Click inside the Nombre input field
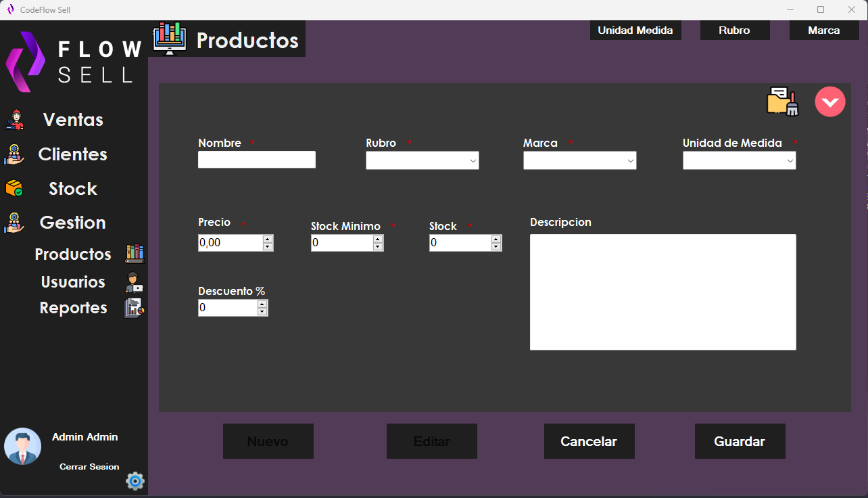The height and width of the screenshot is (498, 868). click(256, 159)
